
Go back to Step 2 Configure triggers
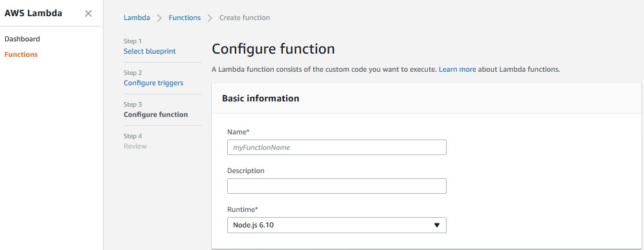153,83
